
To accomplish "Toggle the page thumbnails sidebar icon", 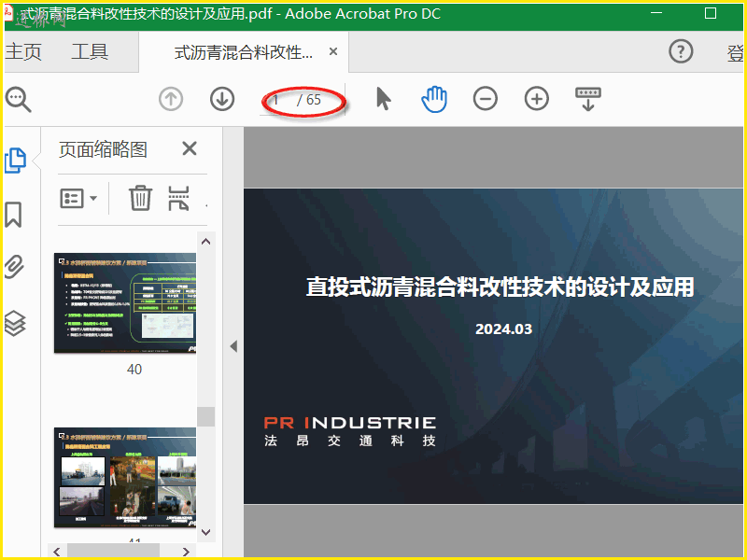I will (x=15, y=161).
